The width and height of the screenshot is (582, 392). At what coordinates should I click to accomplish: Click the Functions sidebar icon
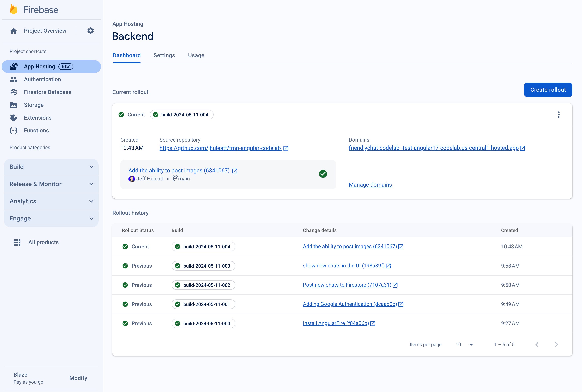pos(13,130)
